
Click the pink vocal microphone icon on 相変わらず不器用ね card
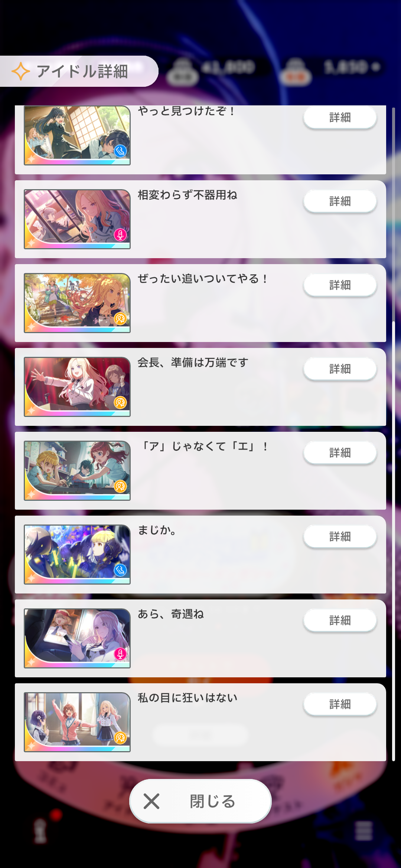120,235
